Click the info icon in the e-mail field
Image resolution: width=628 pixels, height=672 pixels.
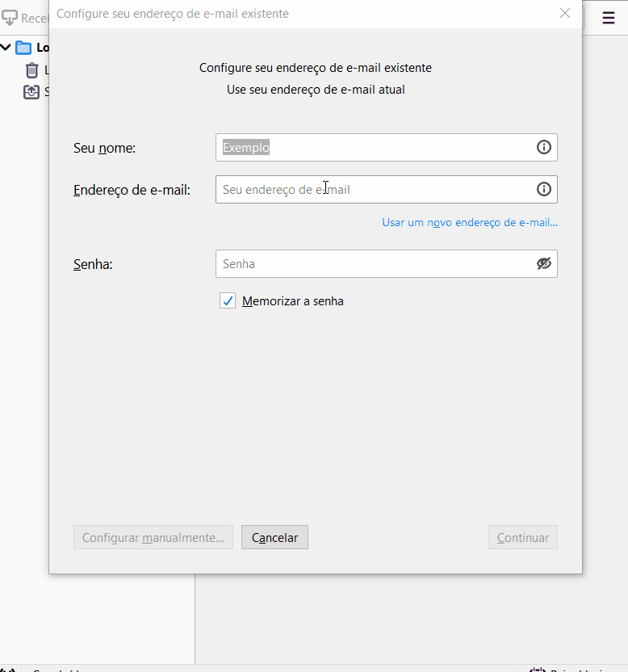544,189
